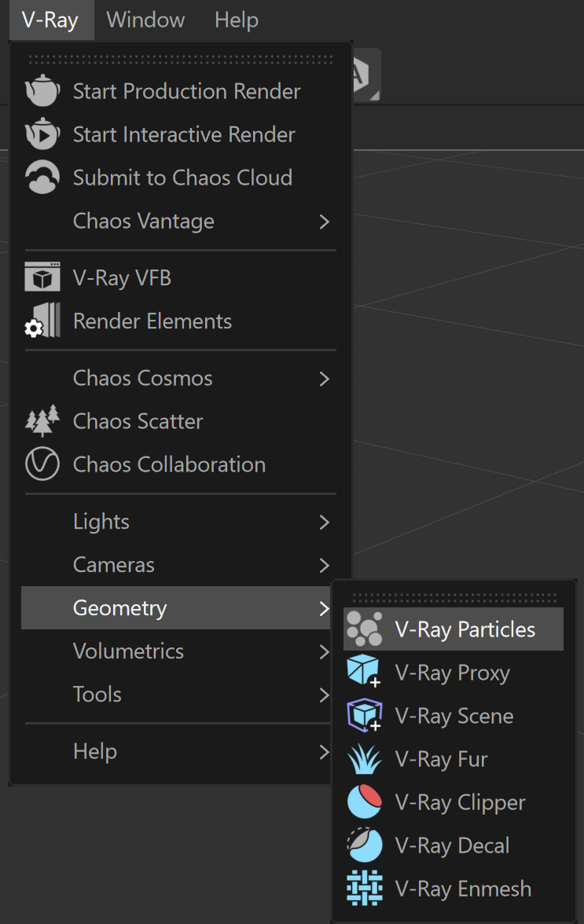Click the Start Production Render teapot icon
The height and width of the screenshot is (924, 584).
42,91
